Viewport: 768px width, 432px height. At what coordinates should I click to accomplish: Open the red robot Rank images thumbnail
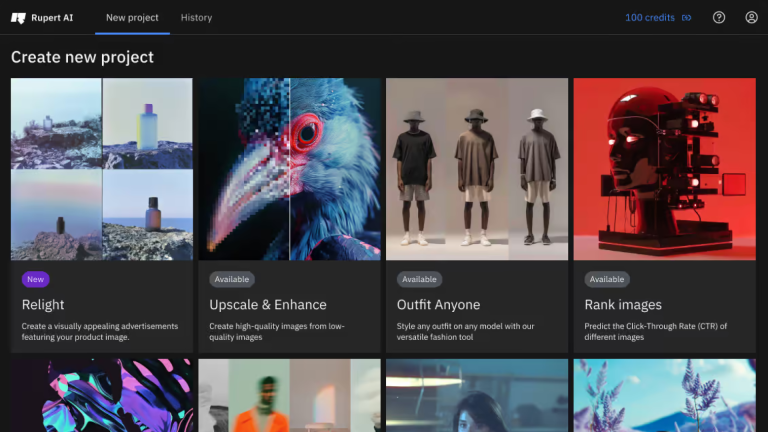pyautogui.click(x=664, y=169)
